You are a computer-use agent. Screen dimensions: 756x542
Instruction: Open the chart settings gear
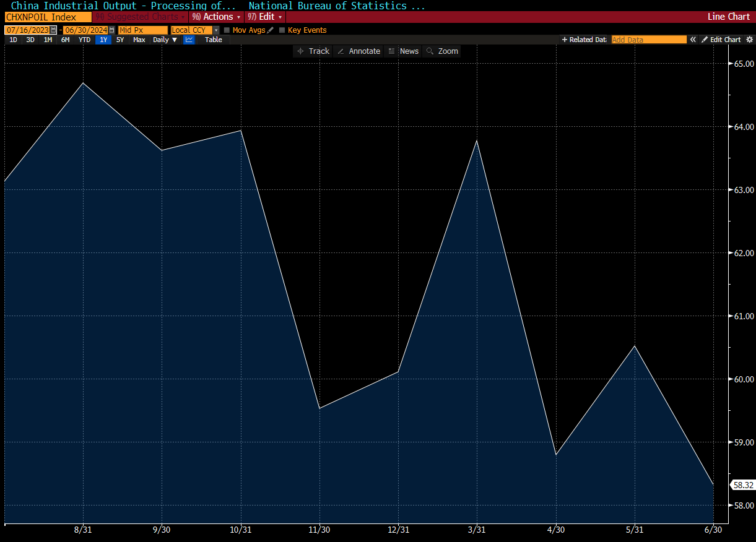point(749,40)
